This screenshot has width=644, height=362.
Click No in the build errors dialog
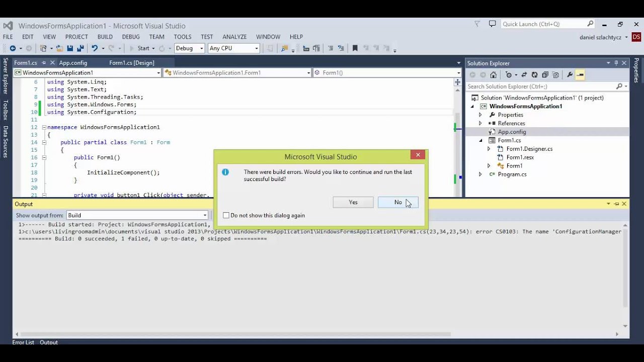[x=398, y=202]
